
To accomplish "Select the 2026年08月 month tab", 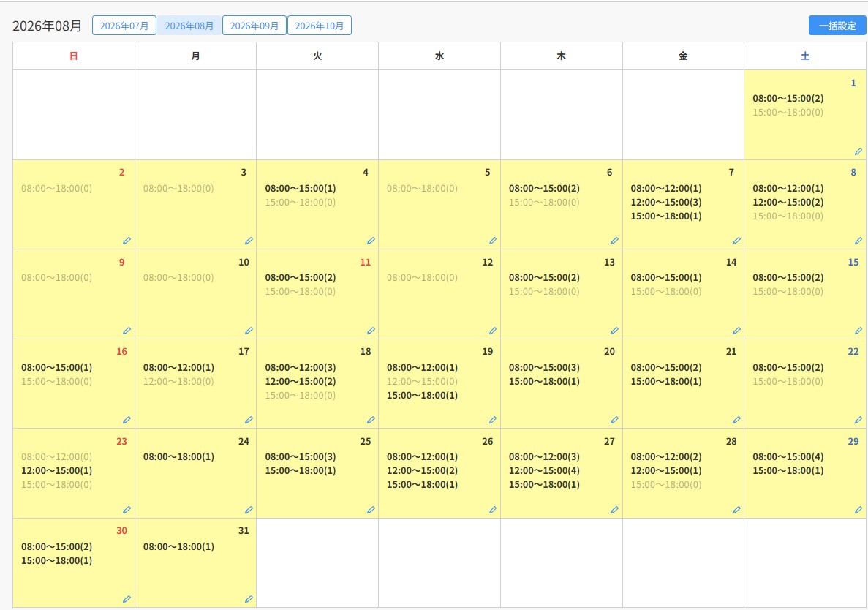I will pos(189,26).
